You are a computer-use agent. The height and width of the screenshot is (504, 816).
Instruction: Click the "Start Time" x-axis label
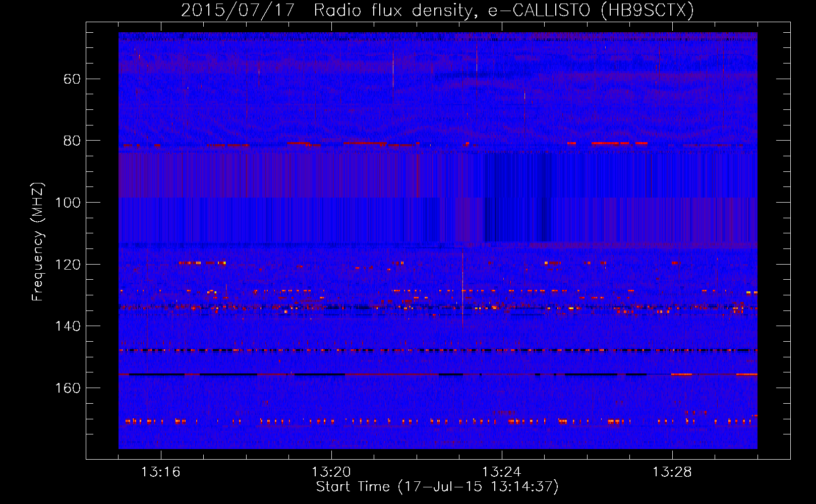(x=437, y=487)
